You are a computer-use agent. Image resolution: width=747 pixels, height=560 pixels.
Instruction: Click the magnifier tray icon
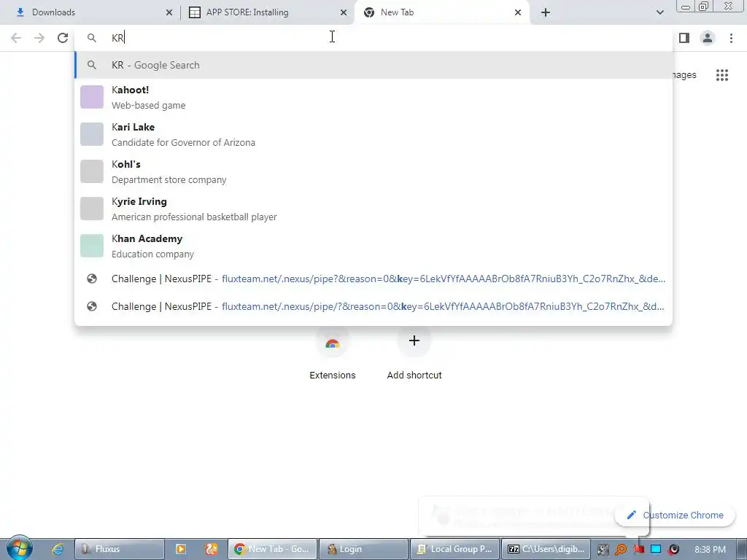[x=621, y=550]
